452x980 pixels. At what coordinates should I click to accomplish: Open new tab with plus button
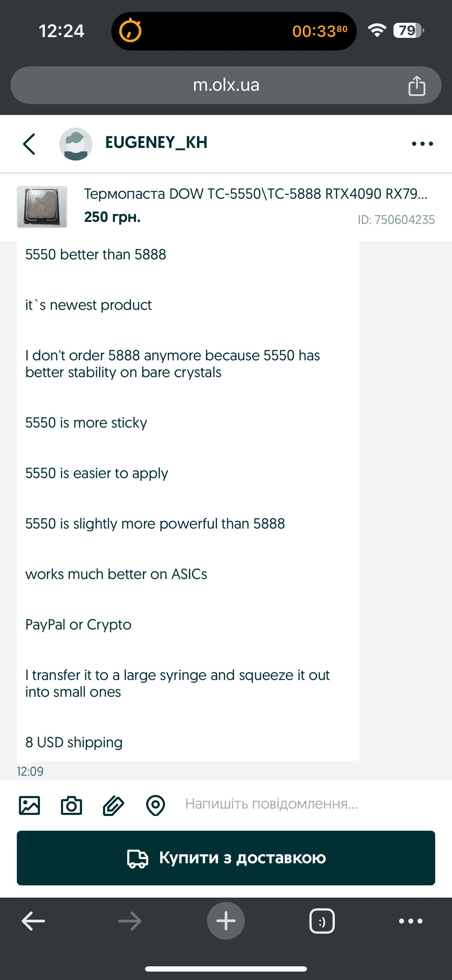coord(226,921)
